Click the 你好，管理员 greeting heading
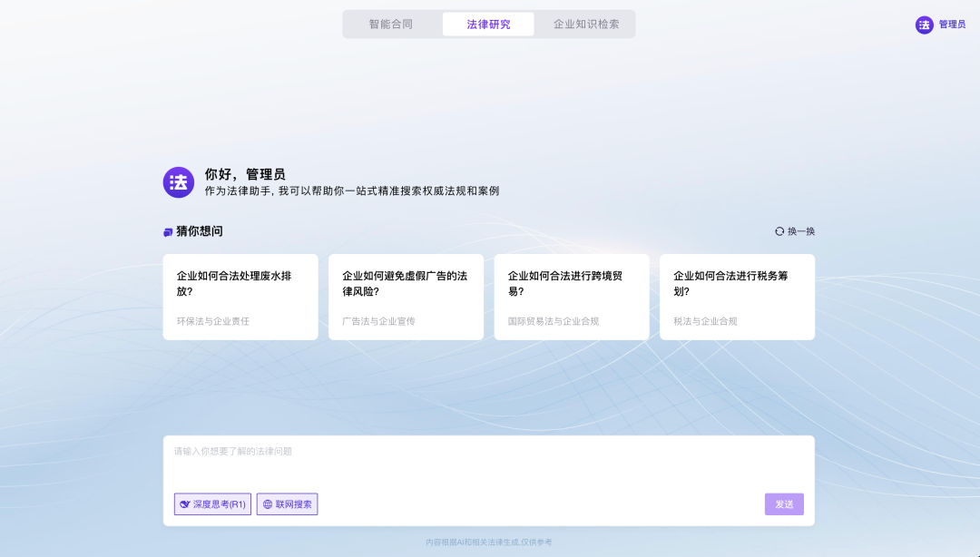The image size is (980, 557). tap(245, 174)
